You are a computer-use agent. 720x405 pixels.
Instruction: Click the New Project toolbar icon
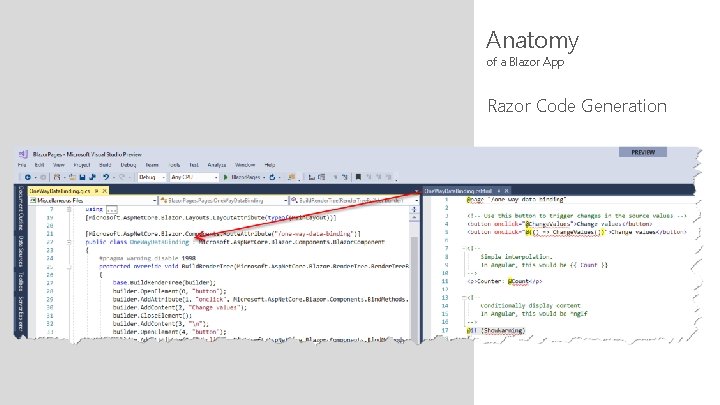coord(57,177)
